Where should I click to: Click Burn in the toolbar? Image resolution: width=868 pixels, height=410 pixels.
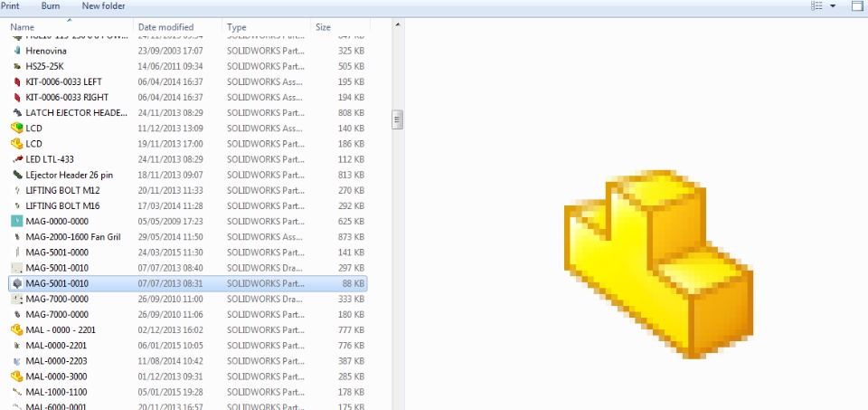tap(51, 6)
